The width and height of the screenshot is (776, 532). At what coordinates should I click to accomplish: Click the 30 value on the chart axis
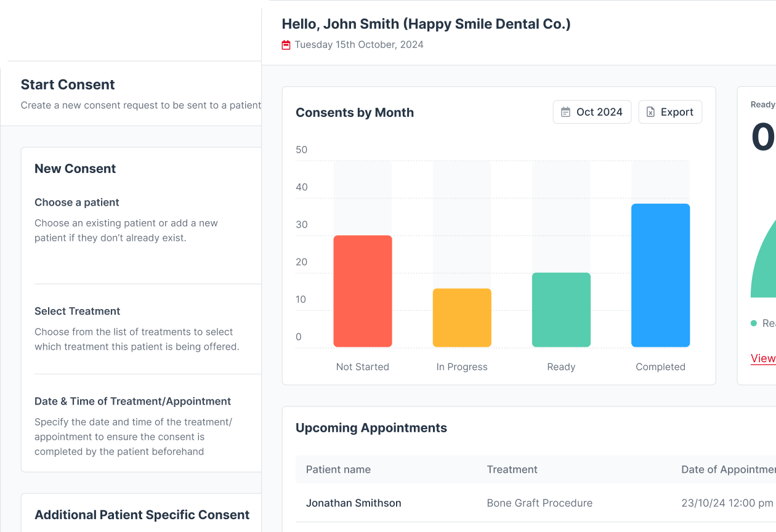click(302, 225)
